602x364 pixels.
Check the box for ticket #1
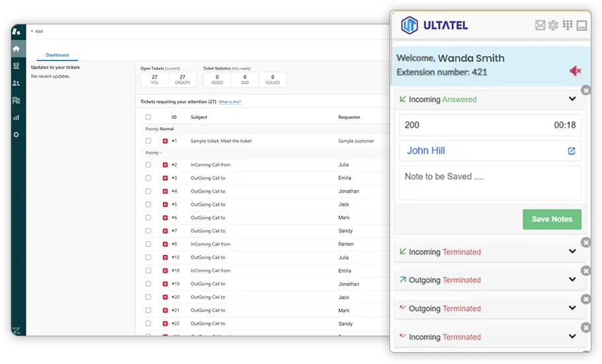[x=148, y=141]
